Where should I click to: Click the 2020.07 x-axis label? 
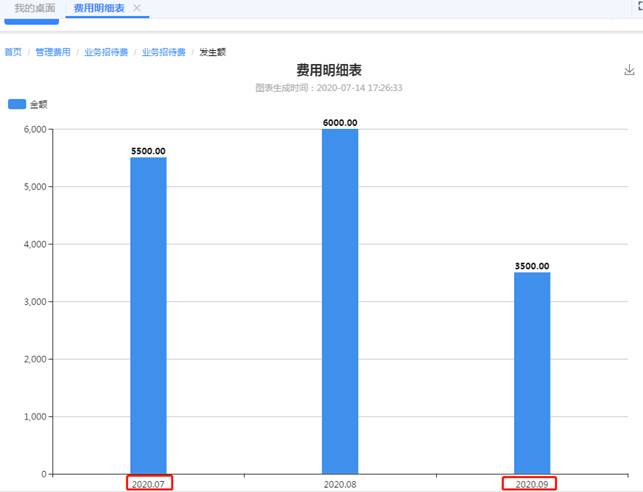tap(148, 484)
